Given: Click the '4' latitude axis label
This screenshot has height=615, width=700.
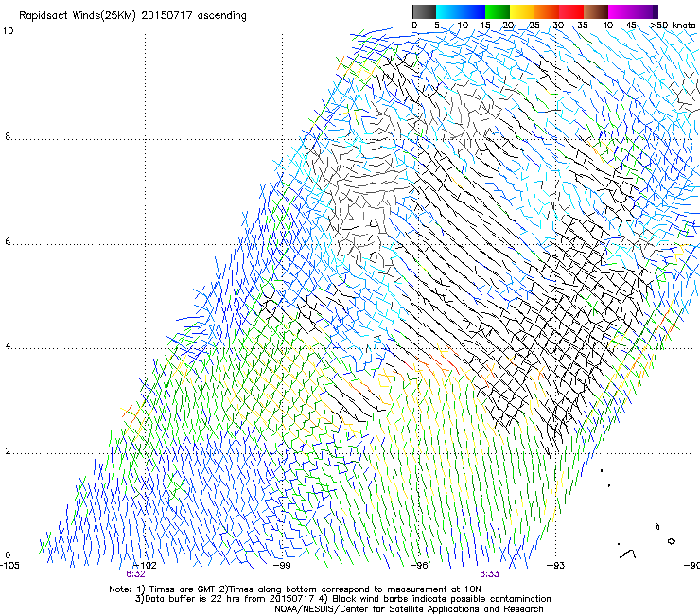Looking at the screenshot, I should click(x=8, y=346).
